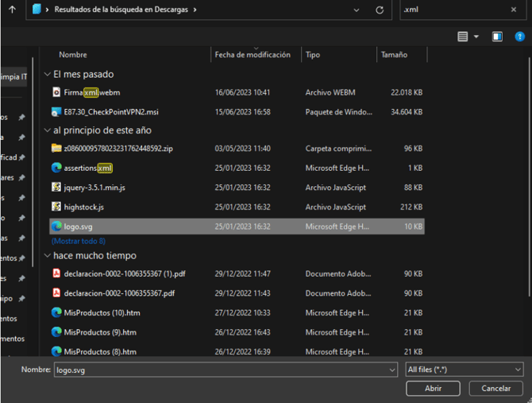Screen dimensions: 532x403
Task: Collapse the 'hace mucho tiempo' group
Action: 47,256
